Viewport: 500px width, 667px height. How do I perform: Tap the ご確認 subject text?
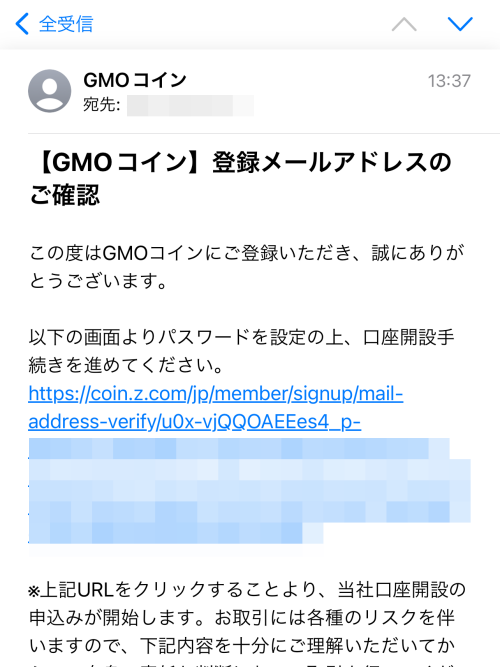[65, 195]
